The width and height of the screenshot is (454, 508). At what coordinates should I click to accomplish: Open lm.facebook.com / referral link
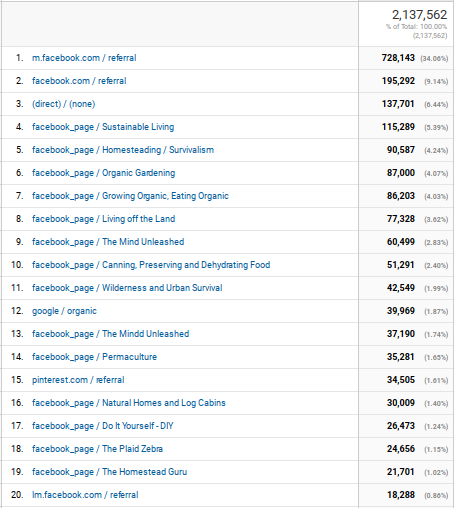(85, 495)
